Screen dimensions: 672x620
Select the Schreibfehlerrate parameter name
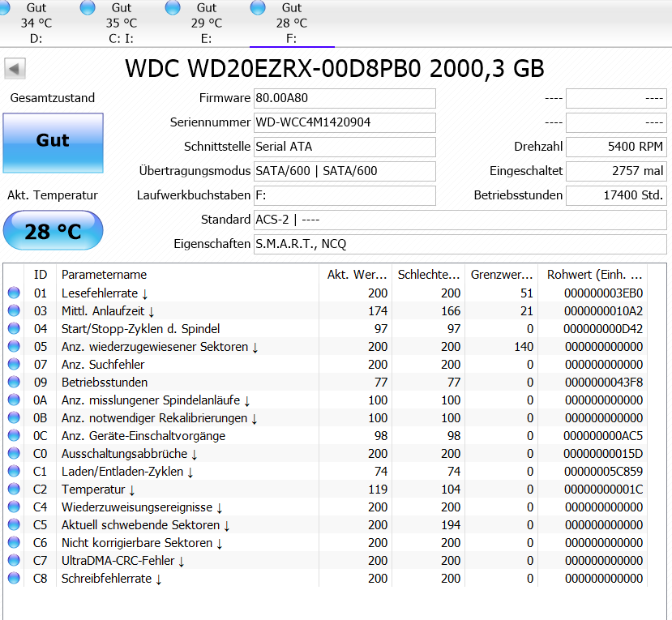(x=111, y=579)
